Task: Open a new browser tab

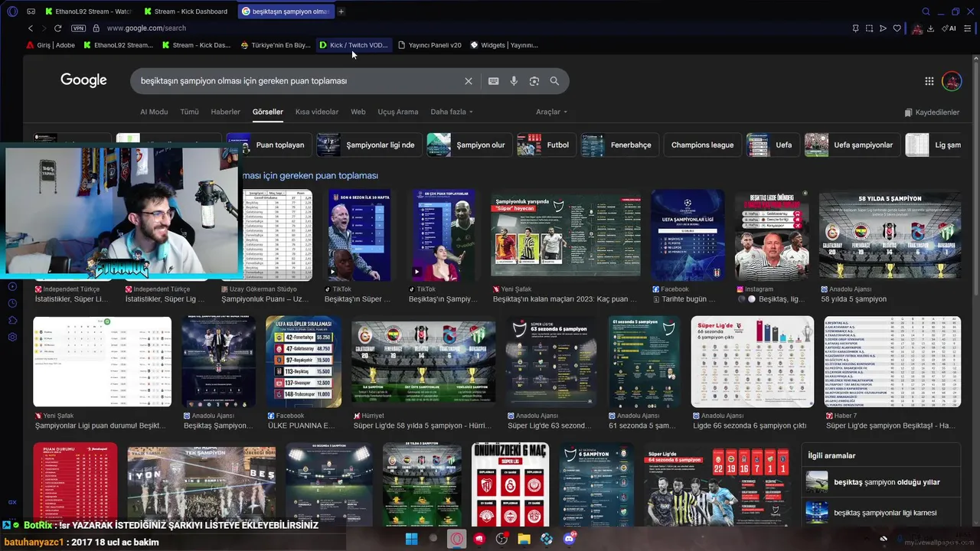Action: [x=341, y=11]
